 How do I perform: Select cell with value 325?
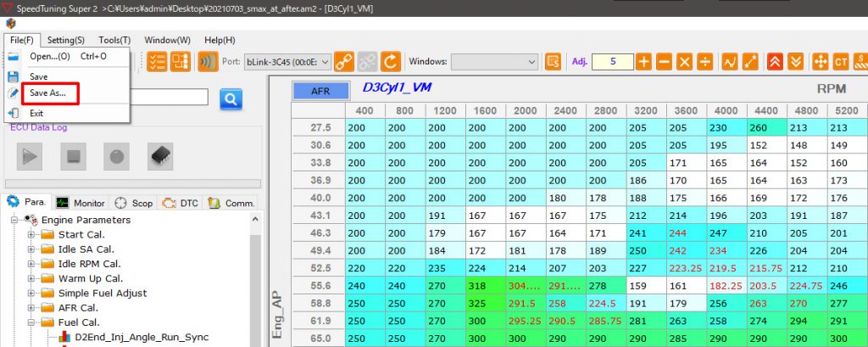(x=486, y=303)
